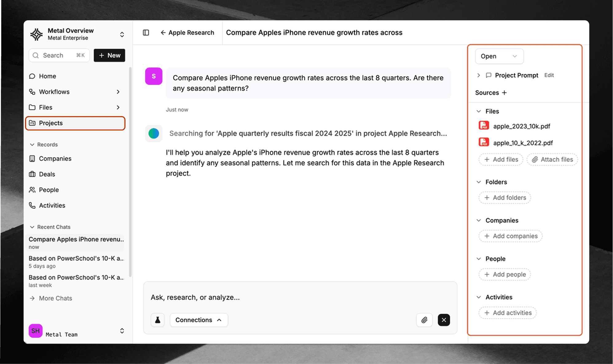Click the apple_2023_10k.pdf file icon
Screen dimensions: 613x364
(x=484, y=126)
